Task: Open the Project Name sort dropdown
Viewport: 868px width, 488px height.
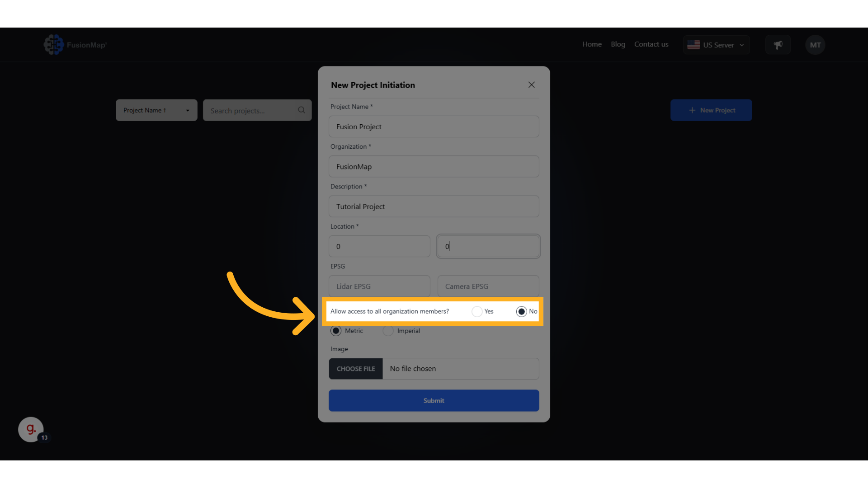Action: 156,110
